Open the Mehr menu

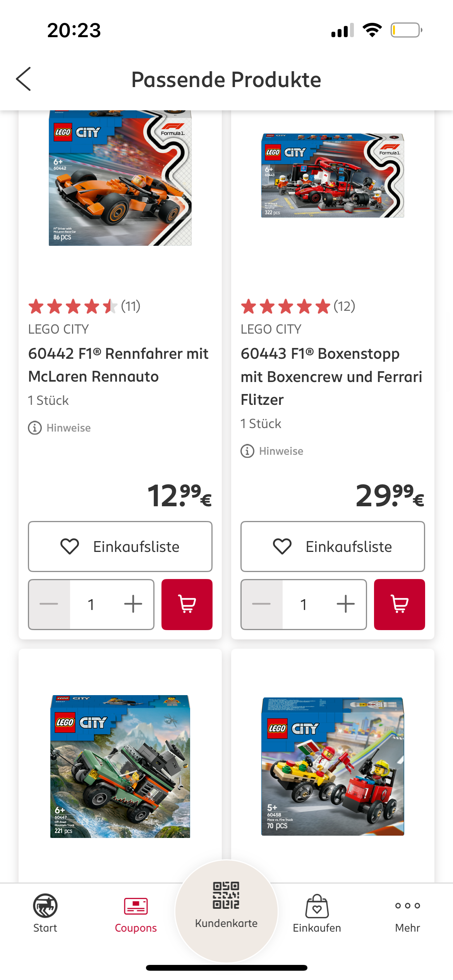coord(407,913)
